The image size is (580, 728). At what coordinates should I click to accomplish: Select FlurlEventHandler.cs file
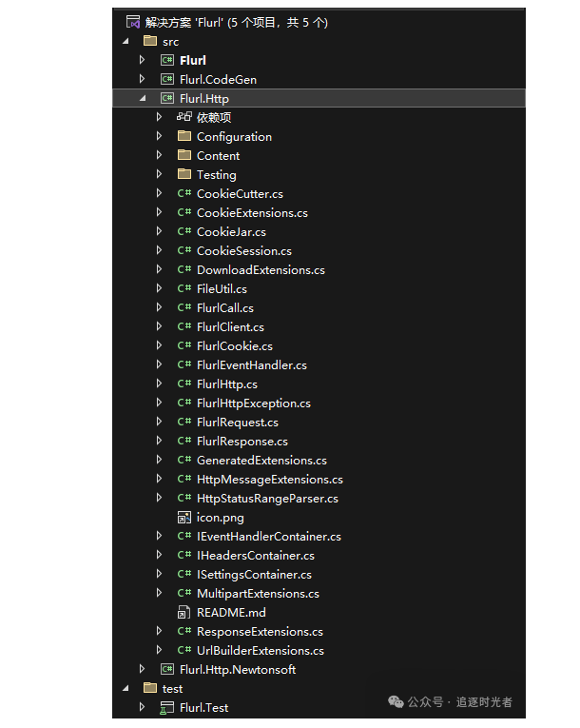coord(252,364)
